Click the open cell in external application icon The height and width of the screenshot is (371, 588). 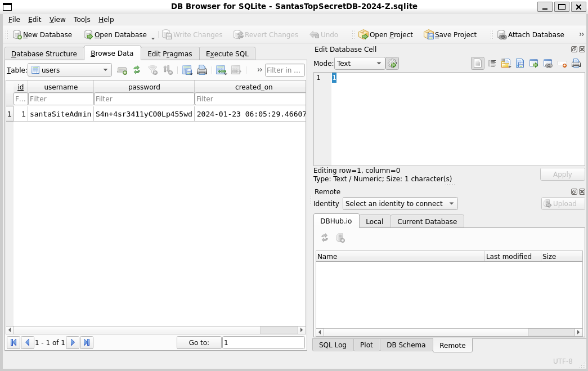point(533,64)
